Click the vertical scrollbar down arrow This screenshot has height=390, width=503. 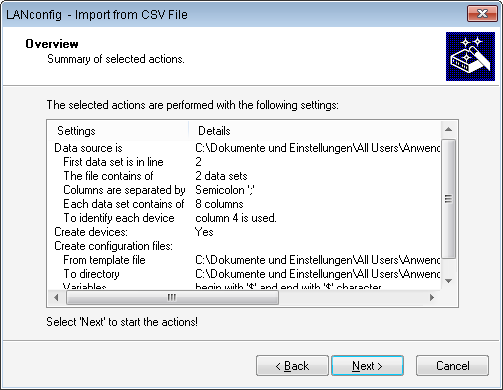tap(449, 281)
